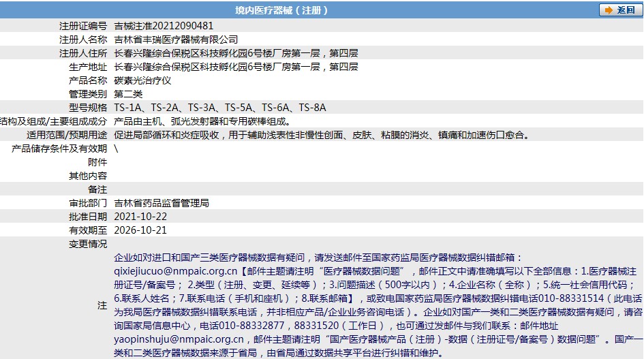Click the 注册证编号 label

coord(83,26)
